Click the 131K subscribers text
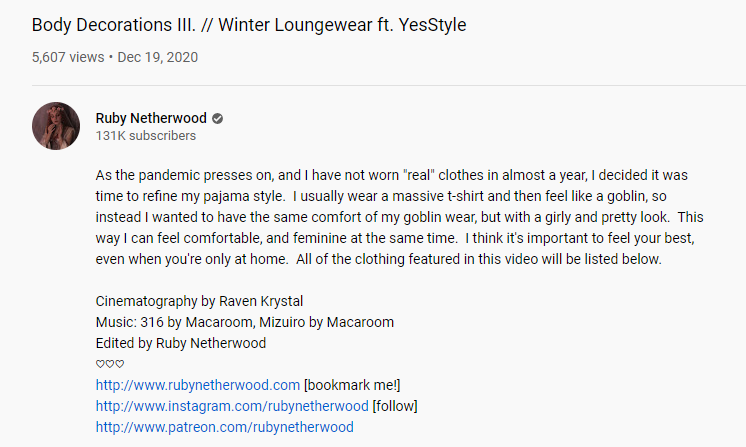Viewport: 746px width, 447px height. 145,136
